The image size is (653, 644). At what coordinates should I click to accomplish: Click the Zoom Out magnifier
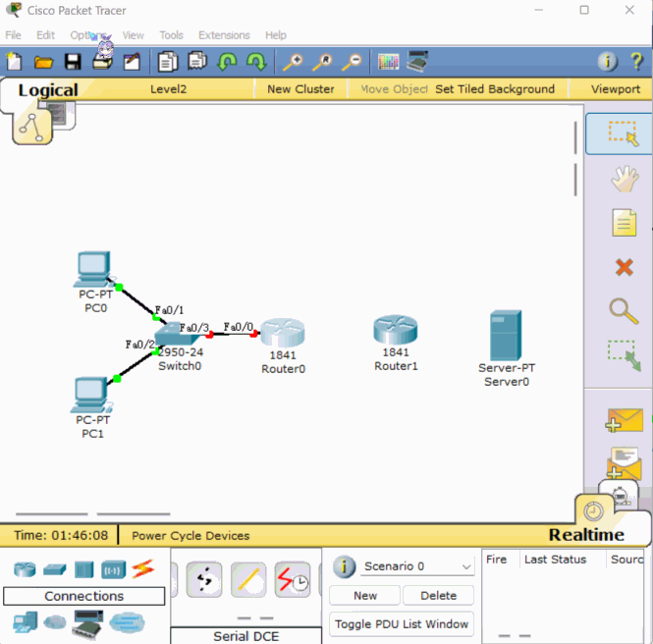point(352,62)
